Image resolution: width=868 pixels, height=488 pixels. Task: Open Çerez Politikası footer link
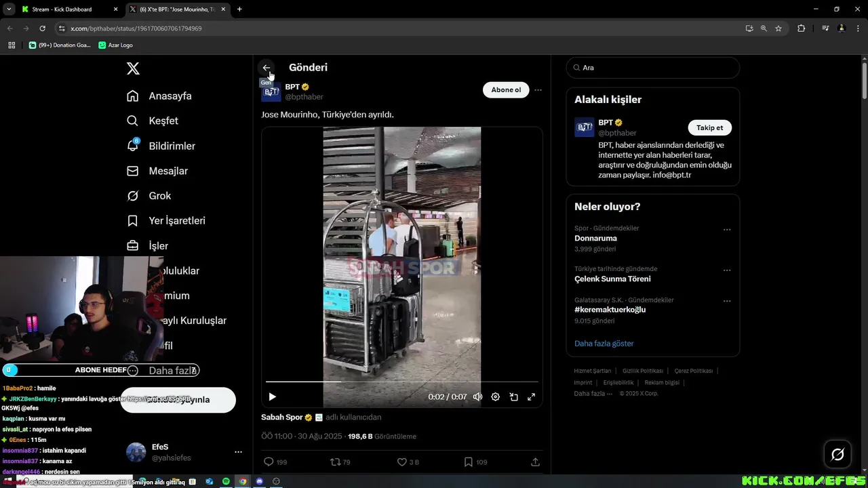[693, 371]
